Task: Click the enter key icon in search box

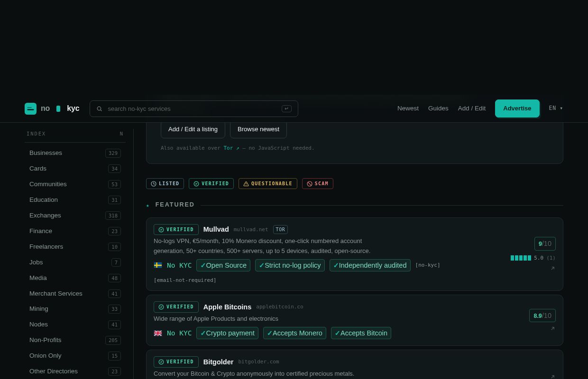Action: tap(286, 108)
